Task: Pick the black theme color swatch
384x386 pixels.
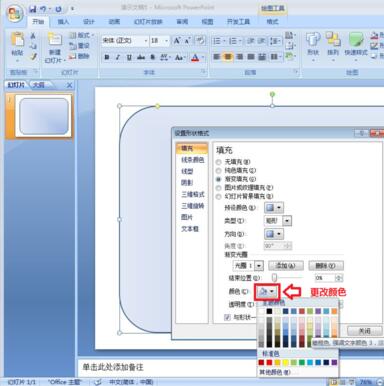Action: coord(269,311)
